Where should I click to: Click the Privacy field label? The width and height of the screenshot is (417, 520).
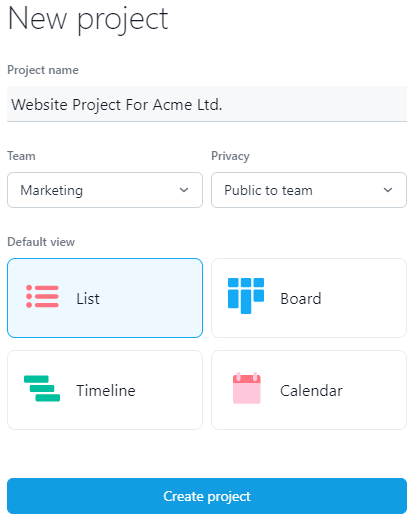[230, 156]
